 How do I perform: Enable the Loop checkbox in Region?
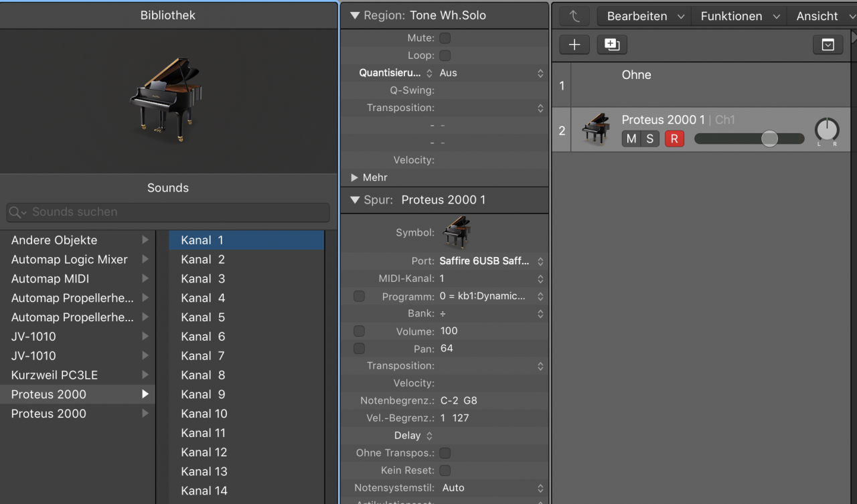click(x=445, y=56)
